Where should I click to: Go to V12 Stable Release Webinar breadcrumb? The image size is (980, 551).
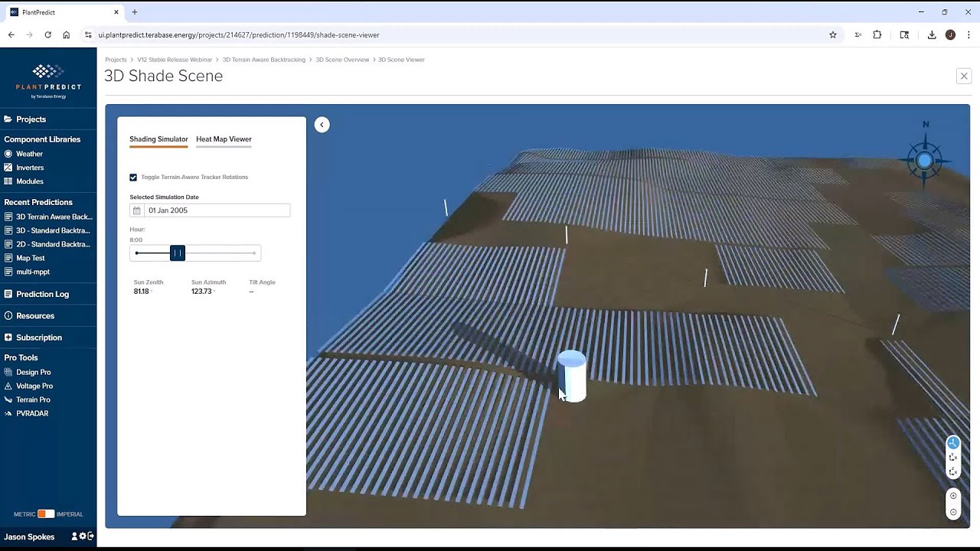click(x=175, y=60)
